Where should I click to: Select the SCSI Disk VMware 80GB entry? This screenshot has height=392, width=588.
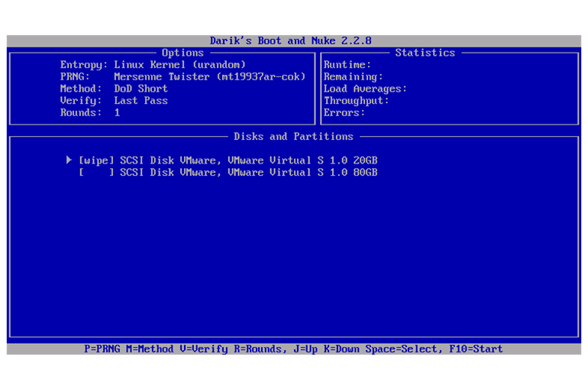point(248,173)
